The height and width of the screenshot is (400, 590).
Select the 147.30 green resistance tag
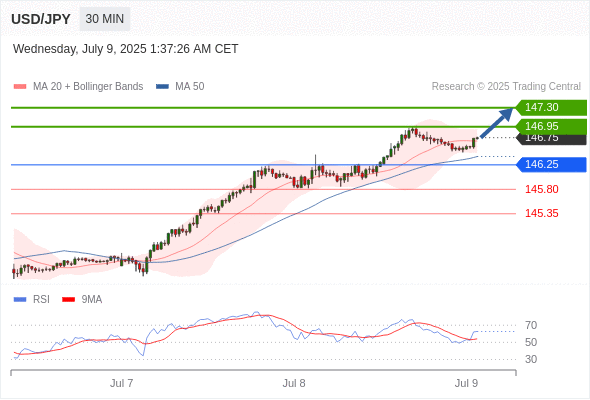(x=551, y=108)
